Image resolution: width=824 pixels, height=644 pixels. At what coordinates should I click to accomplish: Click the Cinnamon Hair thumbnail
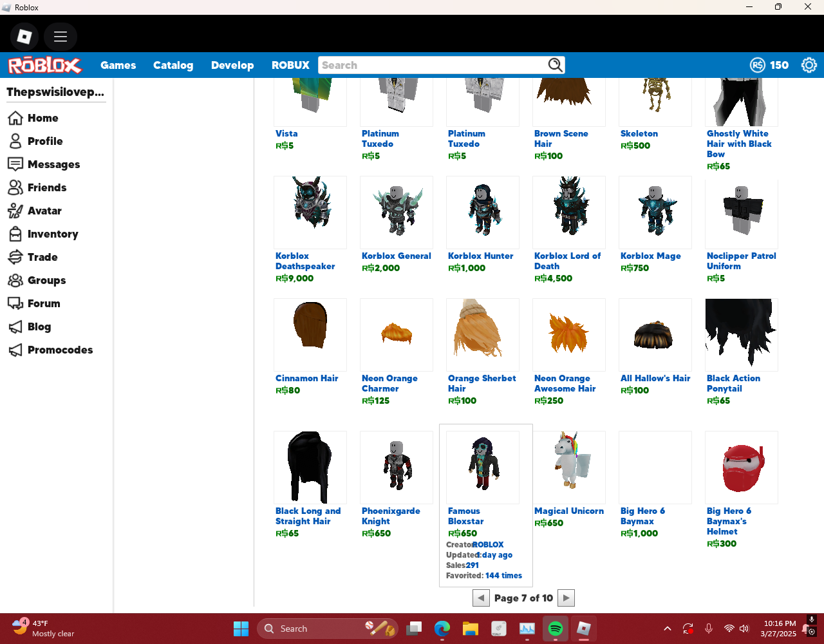(x=310, y=335)
